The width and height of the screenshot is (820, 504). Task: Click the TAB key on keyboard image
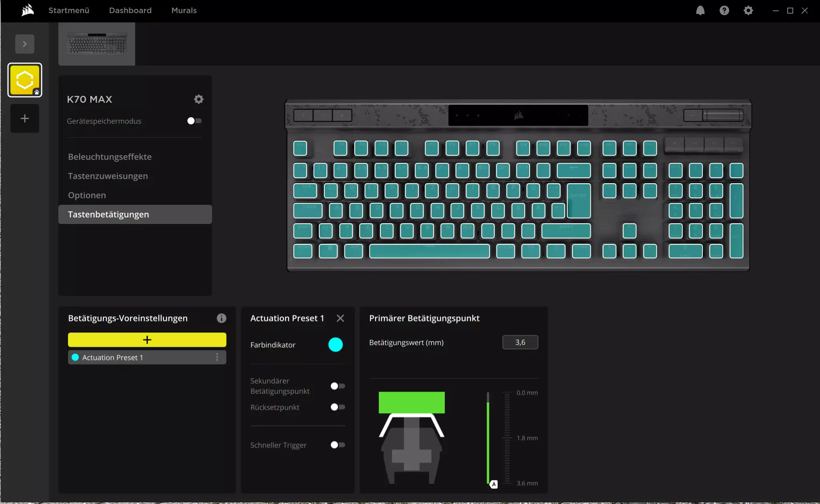click(x=305, y=191)
